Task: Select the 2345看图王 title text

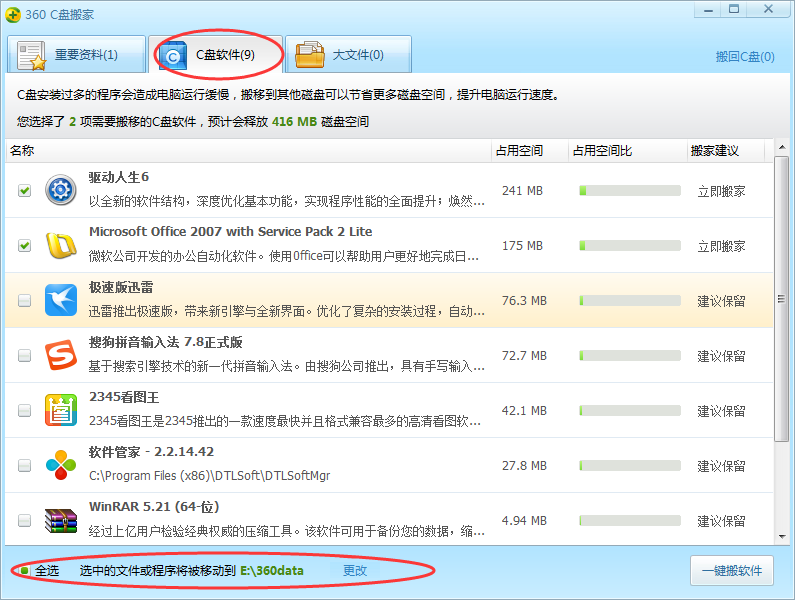Action: (124, 397)
